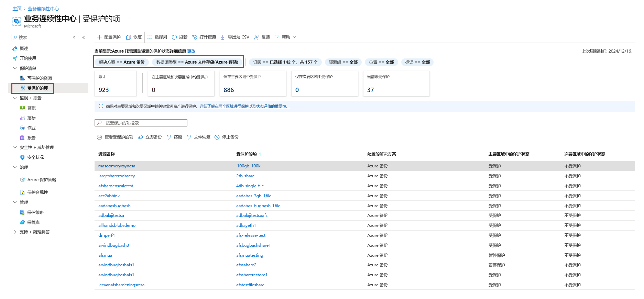Open the 概述 sidebar item

coord(24,48)
